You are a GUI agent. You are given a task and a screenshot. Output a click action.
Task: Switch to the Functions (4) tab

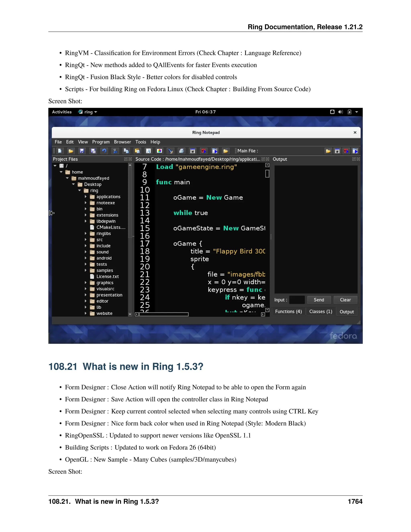pyautogui.click(x=288, y=312)
